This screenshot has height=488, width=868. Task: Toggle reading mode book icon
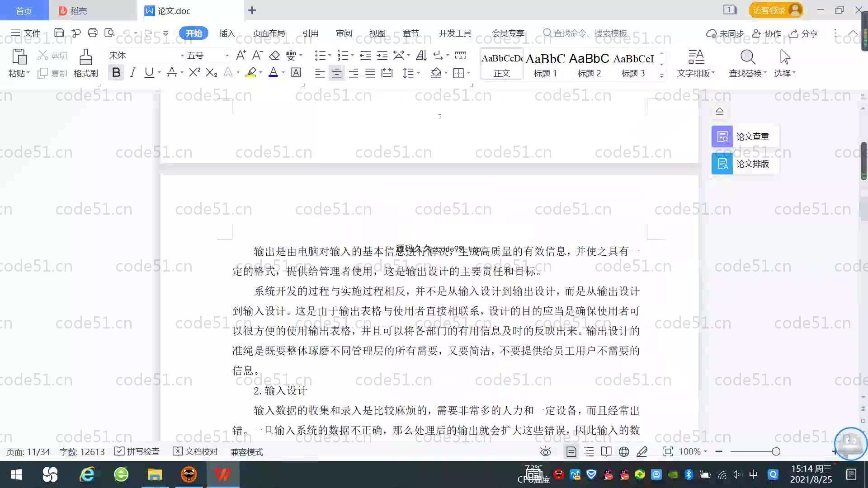click(x=606, y=451)
